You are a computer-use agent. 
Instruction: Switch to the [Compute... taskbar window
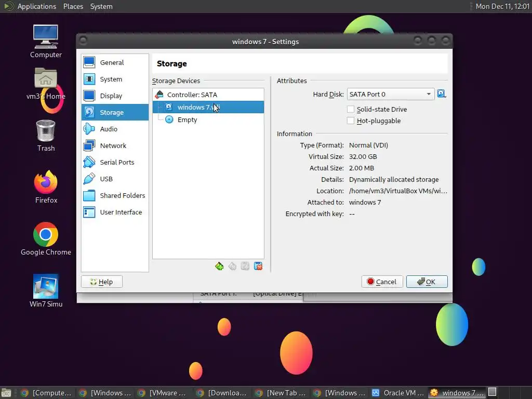[x=46, y=393]
